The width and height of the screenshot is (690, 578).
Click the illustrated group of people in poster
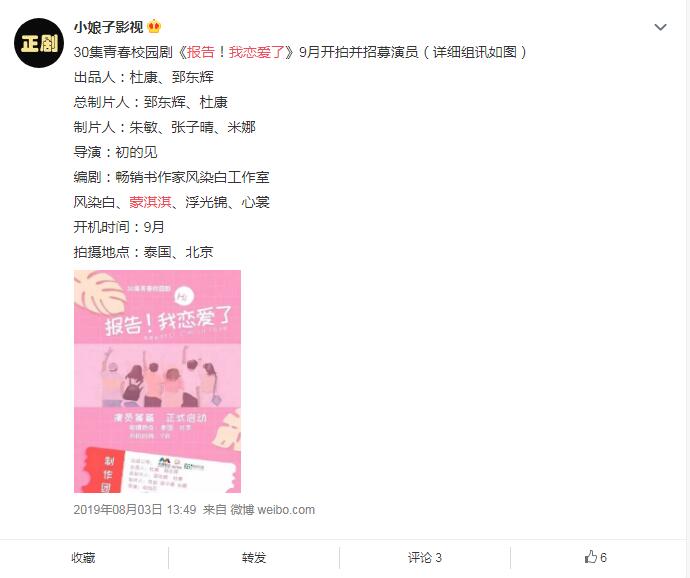coord(158,377)
